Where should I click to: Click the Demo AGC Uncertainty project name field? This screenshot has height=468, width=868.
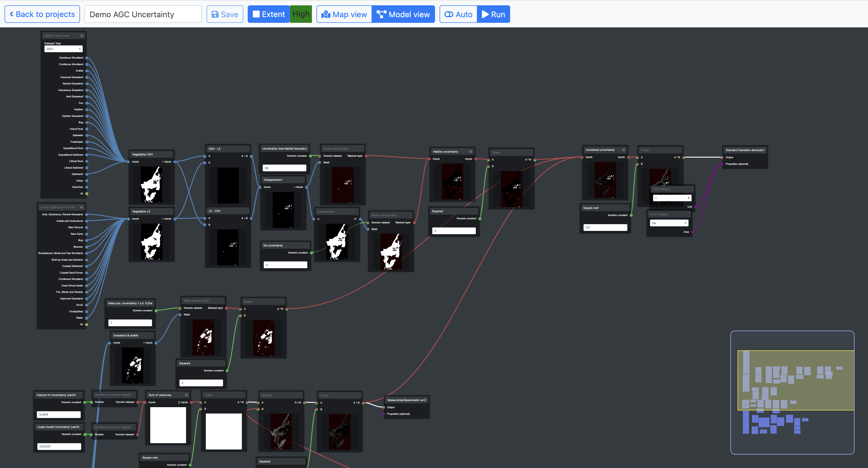click(143, 14)
